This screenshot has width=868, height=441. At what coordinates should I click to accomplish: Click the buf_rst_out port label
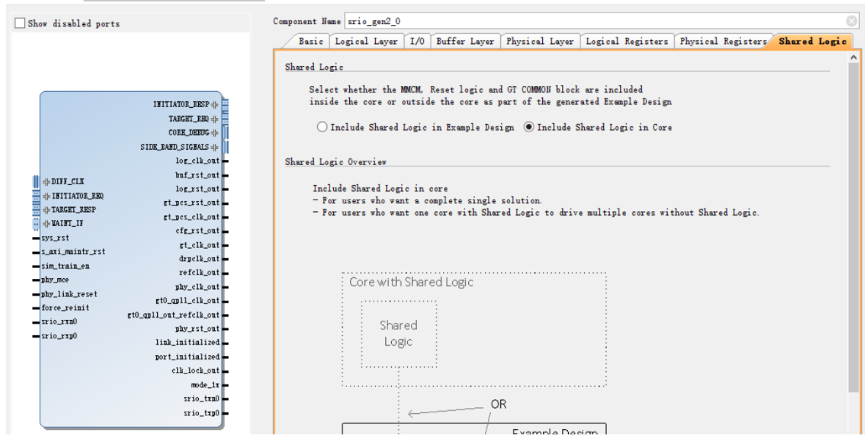pyautogui.click(x=197, y=175)
